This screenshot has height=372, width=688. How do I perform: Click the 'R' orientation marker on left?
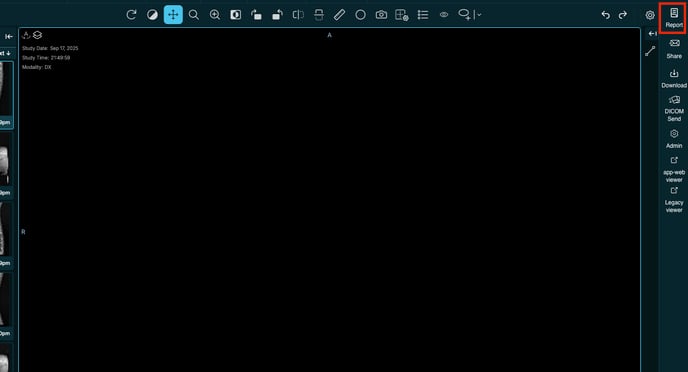pos(23,232)
